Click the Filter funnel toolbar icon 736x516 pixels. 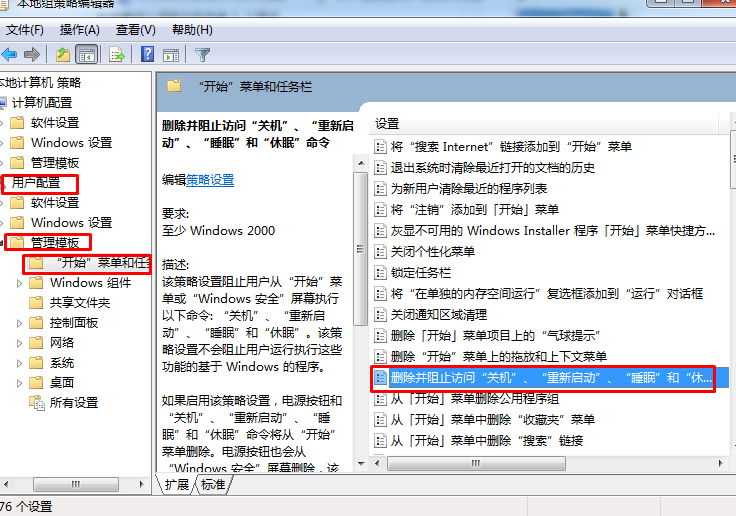[x=202, y=55]
